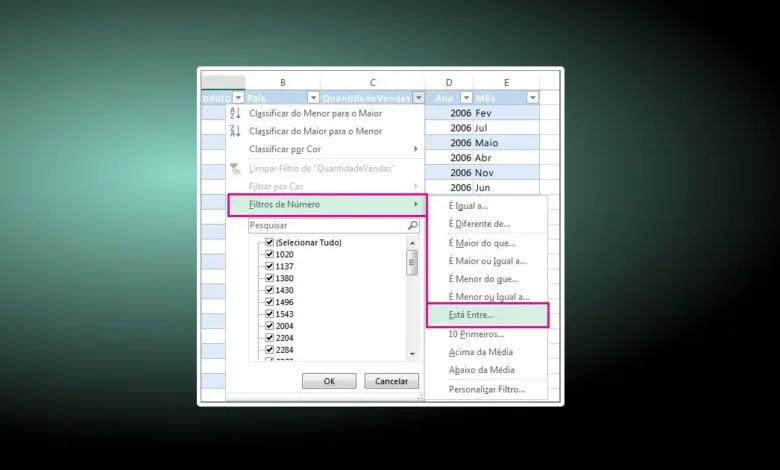
Task: Uncheck the 1380 value checkbox
Action: 270,278
